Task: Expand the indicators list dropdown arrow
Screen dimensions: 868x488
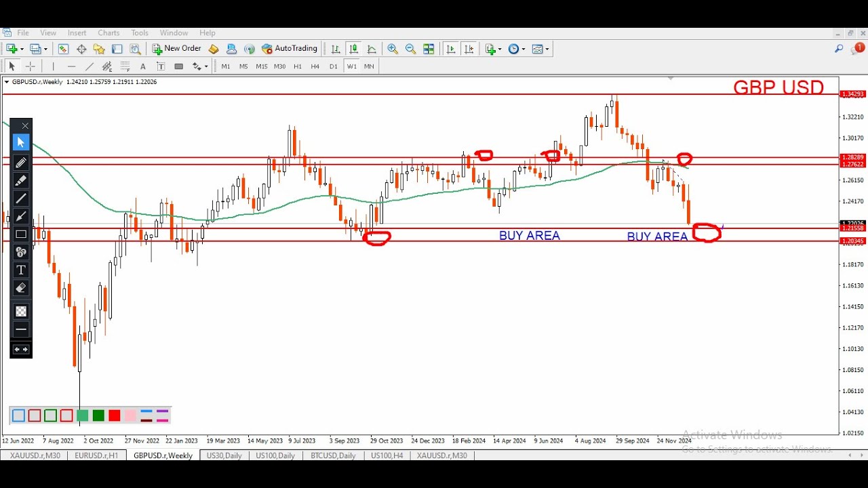Action: tap(500, 49)
